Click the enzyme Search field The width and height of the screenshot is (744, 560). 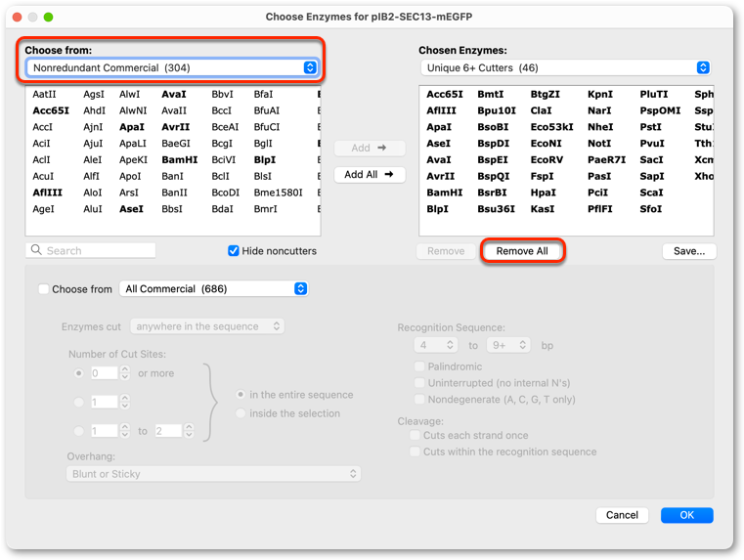click(91, 250)
